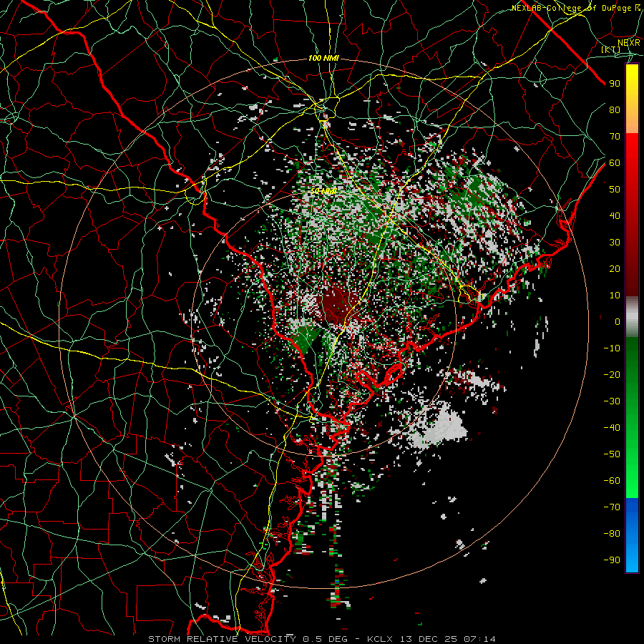Click the 20 value on the color scale
The width and height of the screenshot is (644, 644).
click(x=615, y=268)
